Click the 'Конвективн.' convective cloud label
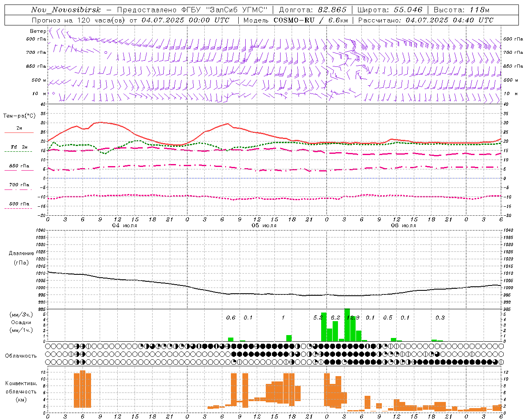Viewport: 525px width, 420px height. 21,383
